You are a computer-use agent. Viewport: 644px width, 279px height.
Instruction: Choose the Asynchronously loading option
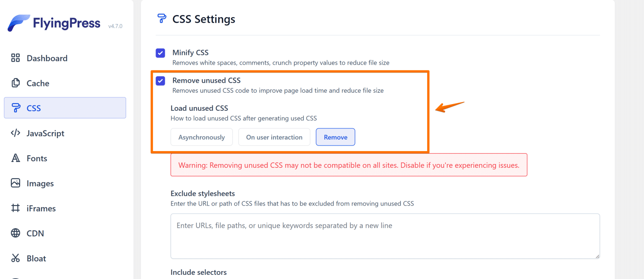click(201, 137)
